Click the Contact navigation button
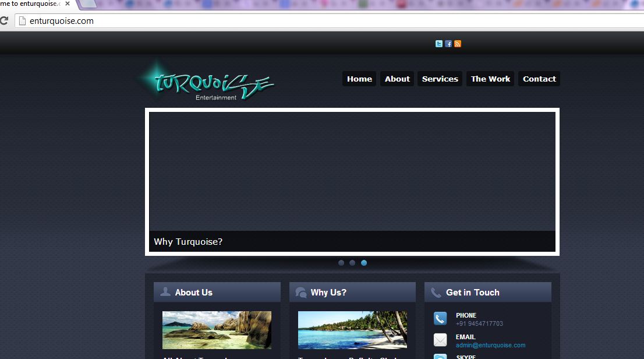644x359 pixels. point(539,79)
